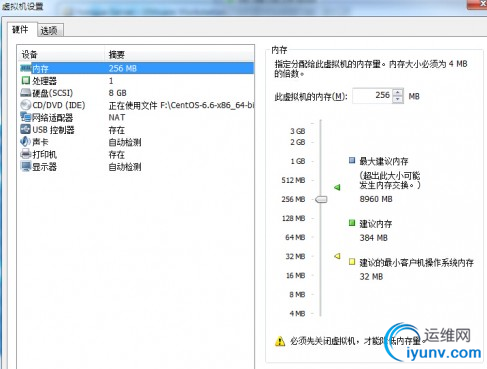Image resolution: width=487 pixels, height=369 pixels.
Task: Click the memory slider handle at 256 MB
Action: pos(321,199)
